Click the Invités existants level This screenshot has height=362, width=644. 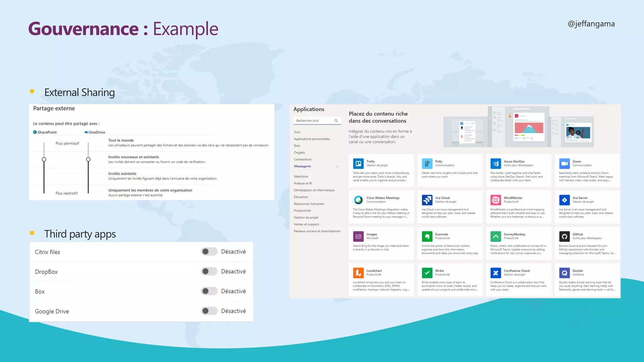click(122, 174)
